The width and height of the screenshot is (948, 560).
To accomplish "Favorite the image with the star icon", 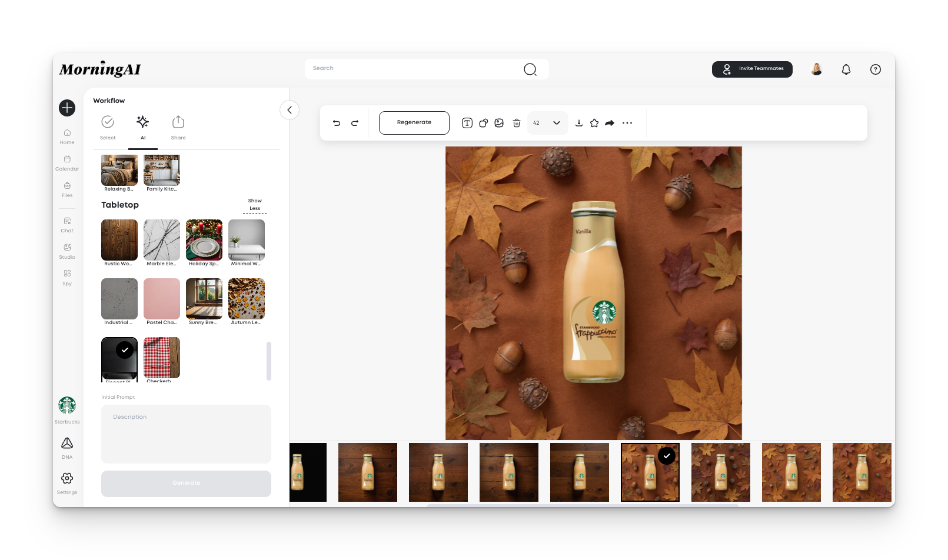I will (594, 123).
